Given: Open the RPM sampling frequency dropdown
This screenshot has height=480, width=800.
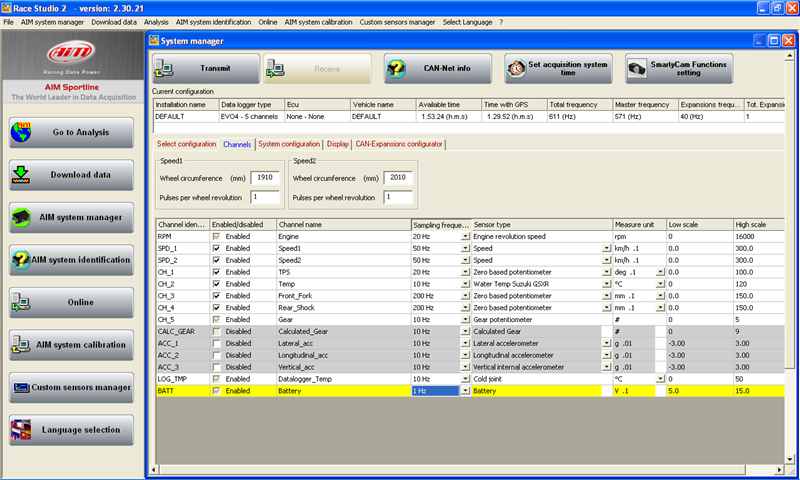Looking at the screenshot, I should (465, 237).
